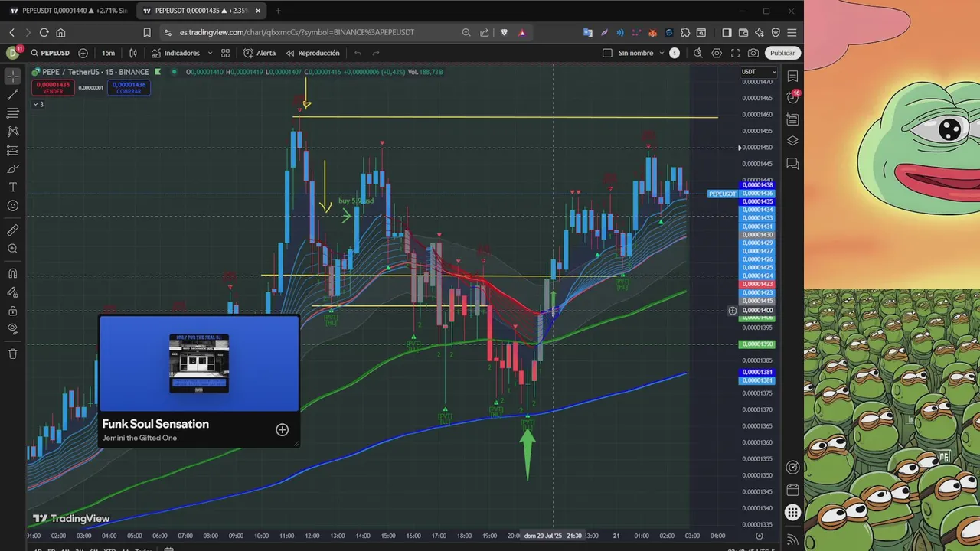Open the 15m timeframe selector
980x551 pixels.
tap(109, 53)
